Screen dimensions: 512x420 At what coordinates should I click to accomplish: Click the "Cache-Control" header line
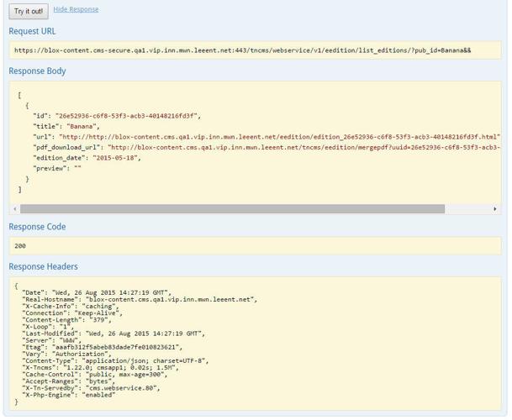click(93, 374)
